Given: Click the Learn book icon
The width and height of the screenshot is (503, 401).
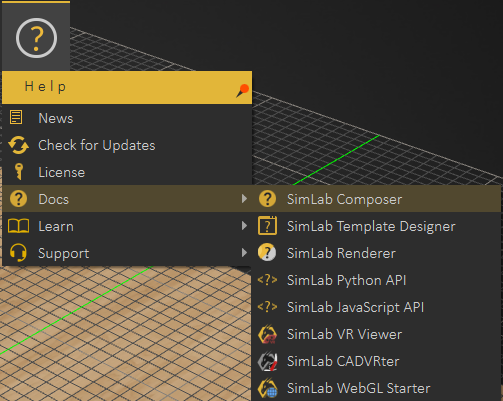Looking at the screenshot, I should pyautogui.click(x=18, y=226).
